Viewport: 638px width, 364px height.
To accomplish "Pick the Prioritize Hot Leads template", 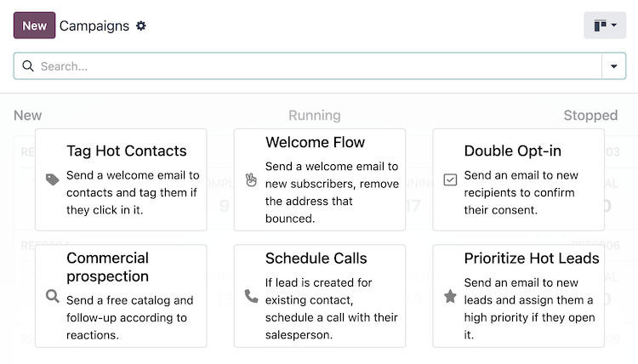I will (x=518, y=296).
